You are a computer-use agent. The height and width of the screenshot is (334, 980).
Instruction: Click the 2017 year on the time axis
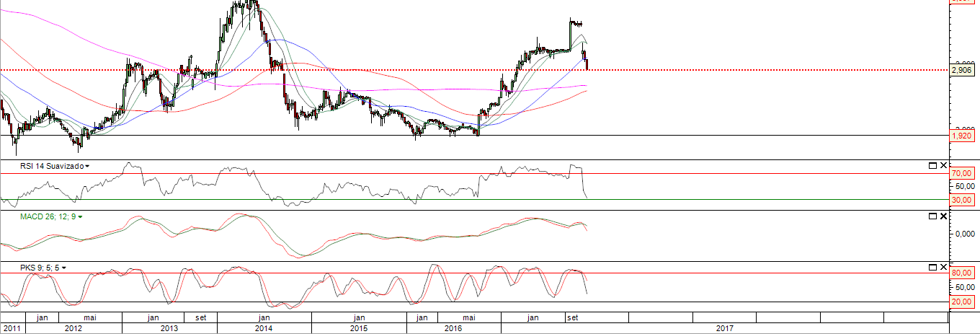[724, 328]
